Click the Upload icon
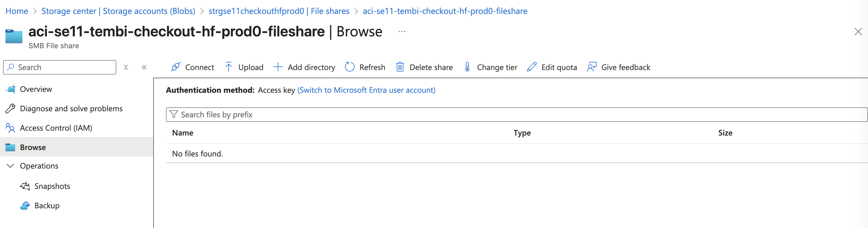 [228, 67]
